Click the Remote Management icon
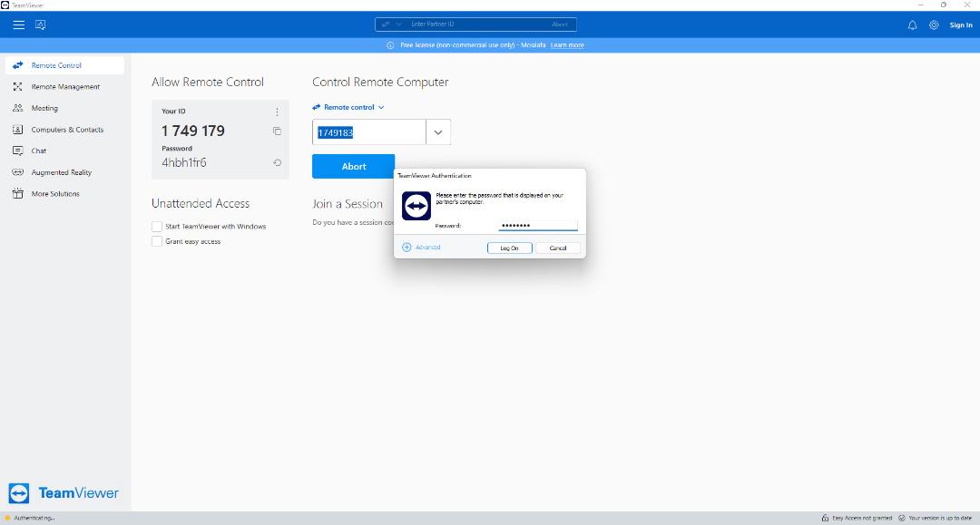This screenshot has width=980, height=525. point(17,87)
